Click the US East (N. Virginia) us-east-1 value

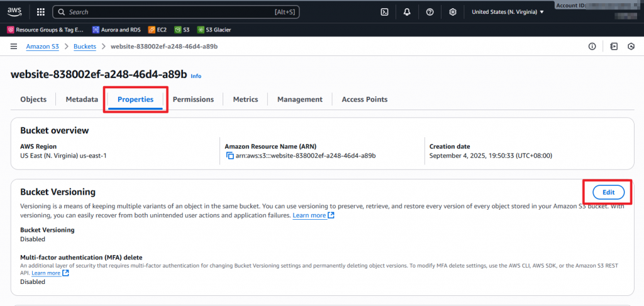click(64, 156)
